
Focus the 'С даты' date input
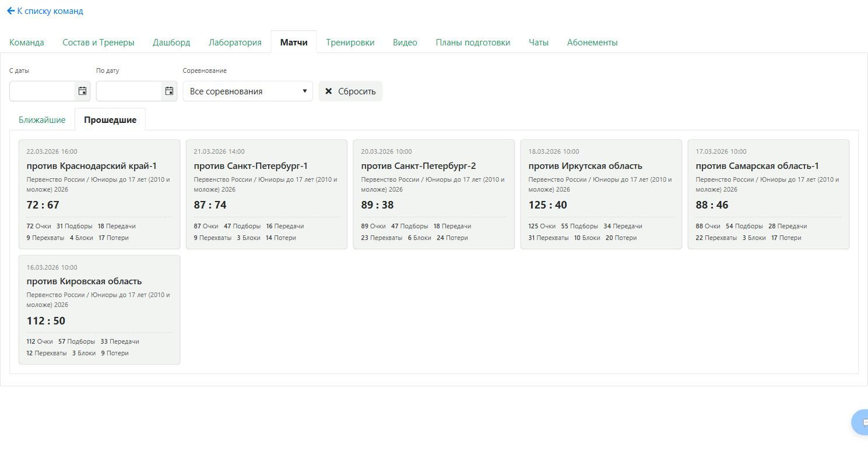[42, 91]
